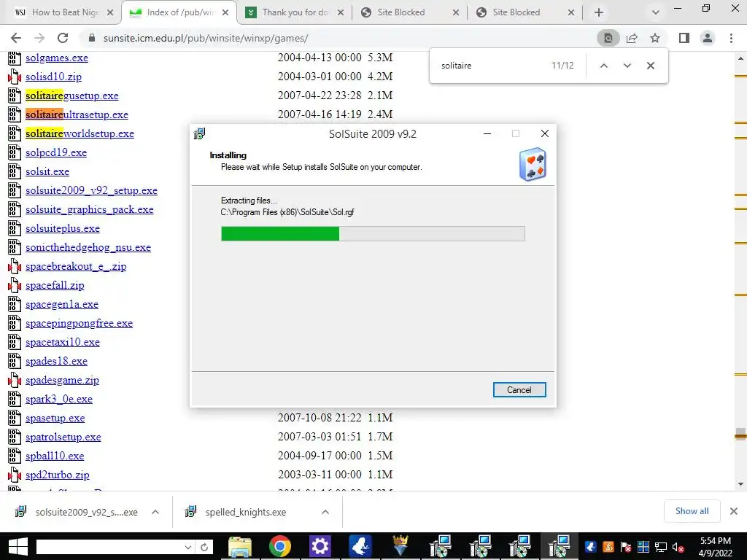Expand options for spelled_knights.exe download
The width and height of the screenshot is (747, 560).
tap(325, 512)
